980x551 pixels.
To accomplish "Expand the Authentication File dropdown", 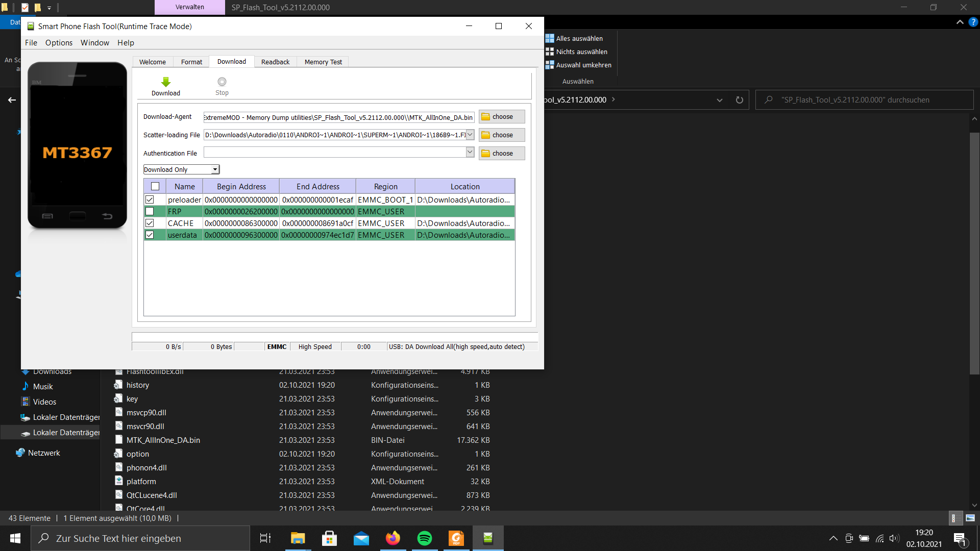I will coord(470,153).
